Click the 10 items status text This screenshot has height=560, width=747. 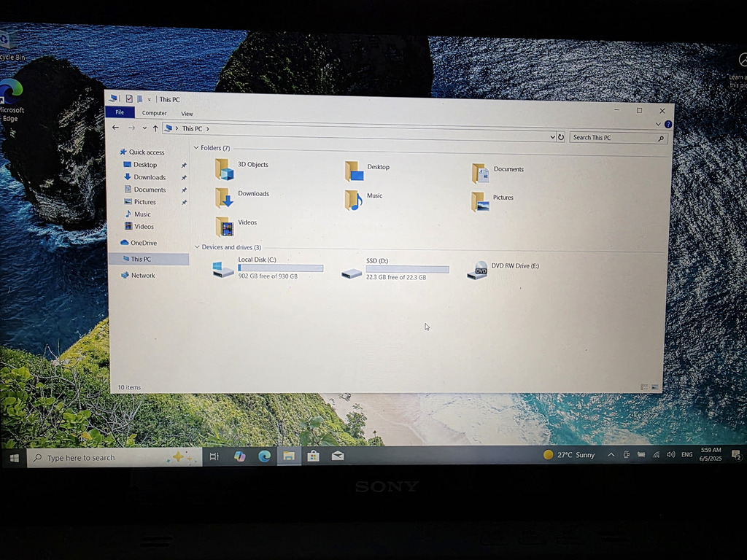pyautogui.click(x=130, y=387)
